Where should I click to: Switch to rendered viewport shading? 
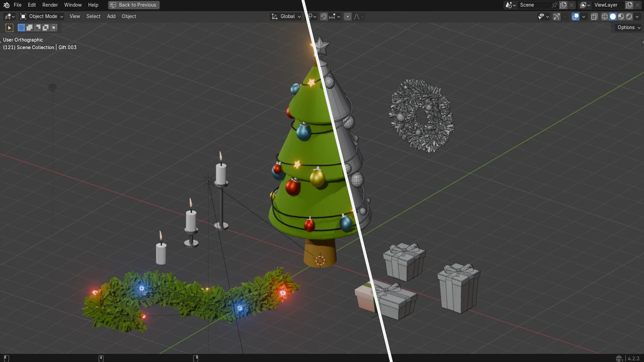629,16
